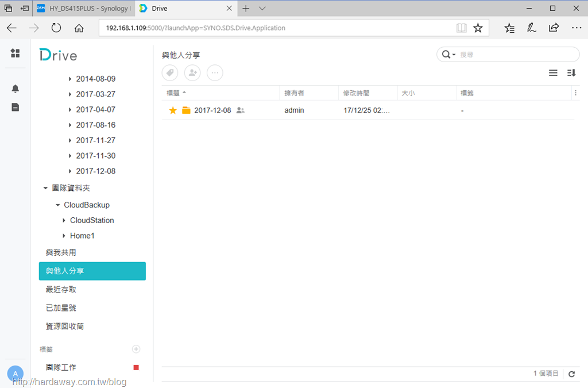Click shared people icon beside 2017-12-08
This screenshot has height=388, width=588.
[241, 110]
